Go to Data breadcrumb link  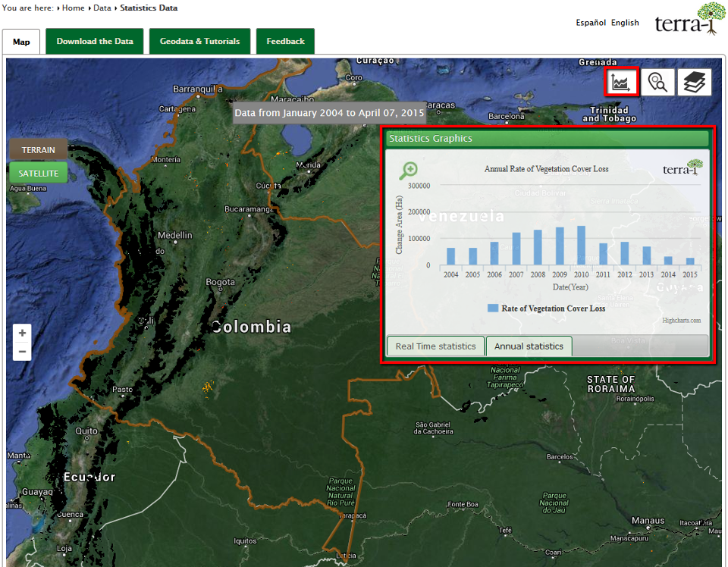(102, 8)
